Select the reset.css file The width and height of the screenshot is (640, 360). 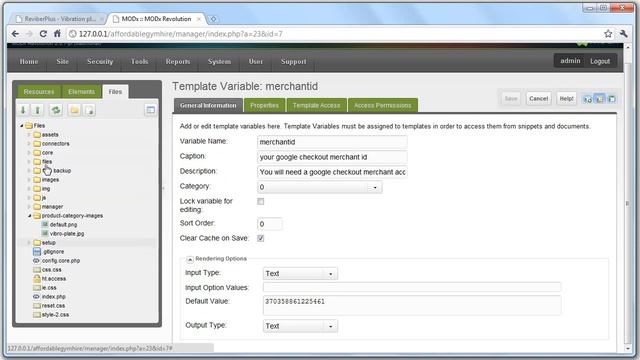[x=53, y=306]
